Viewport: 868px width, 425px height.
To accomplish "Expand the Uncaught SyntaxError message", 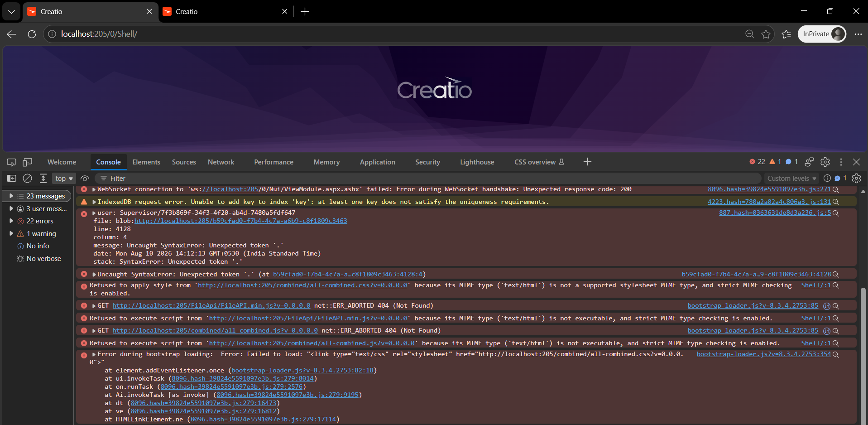I will coord(94,275).
